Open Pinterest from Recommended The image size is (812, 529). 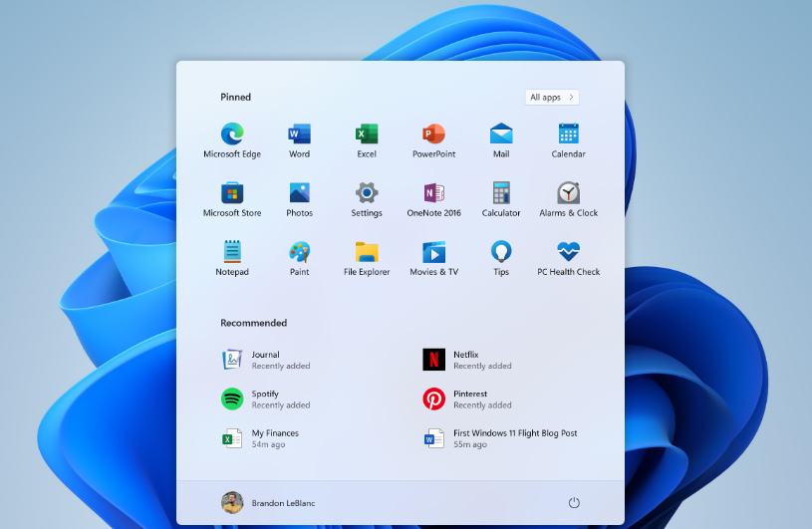pyautogui.click(x=467, y=399)
